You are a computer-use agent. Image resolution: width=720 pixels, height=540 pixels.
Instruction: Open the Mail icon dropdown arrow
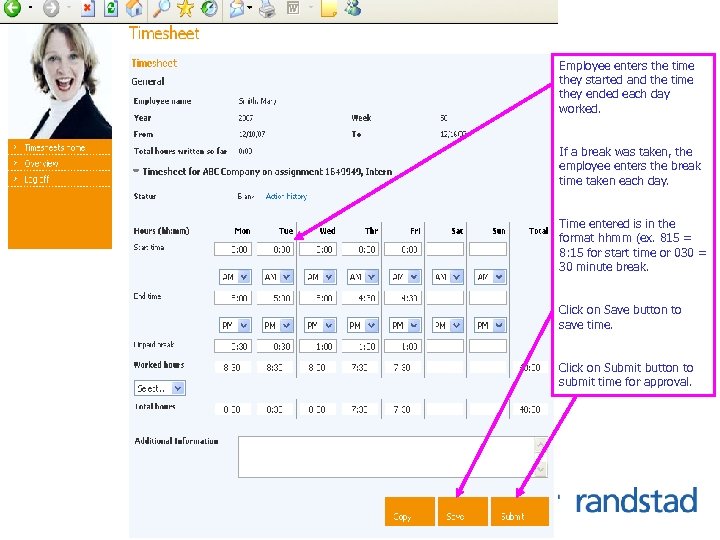pyautogui.click(x=249, y=8)
